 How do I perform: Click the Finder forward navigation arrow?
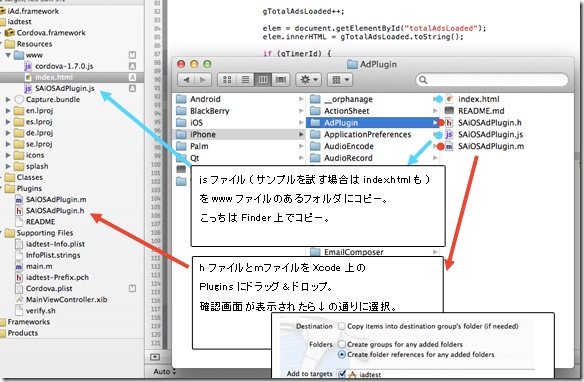tap(203, 80)
